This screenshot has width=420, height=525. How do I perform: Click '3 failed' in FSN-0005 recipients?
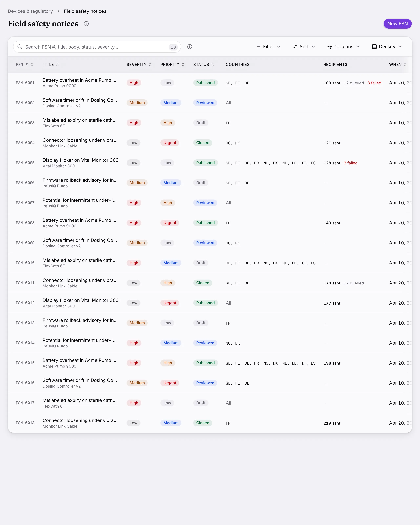350,163
